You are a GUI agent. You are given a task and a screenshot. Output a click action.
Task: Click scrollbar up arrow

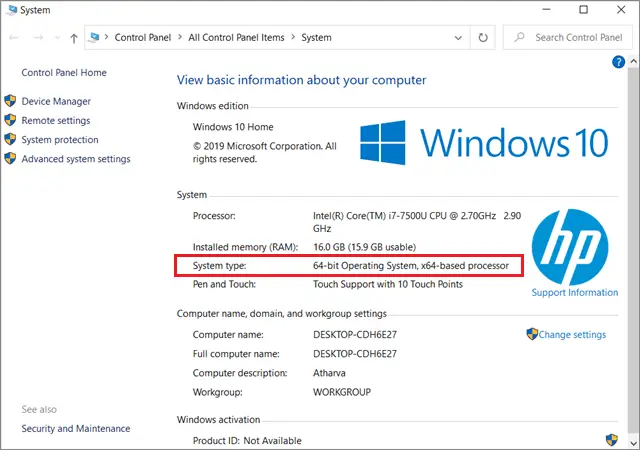click(x=633, y=61)
